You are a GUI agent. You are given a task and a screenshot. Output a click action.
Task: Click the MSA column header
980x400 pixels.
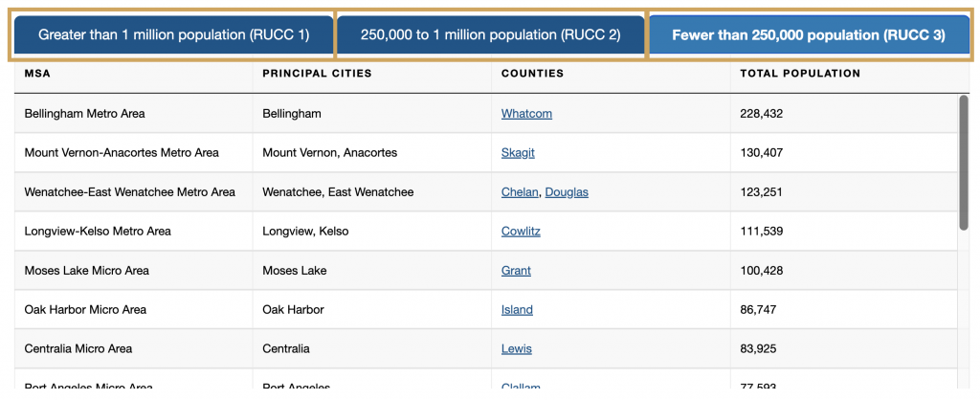tap(134, 74)
